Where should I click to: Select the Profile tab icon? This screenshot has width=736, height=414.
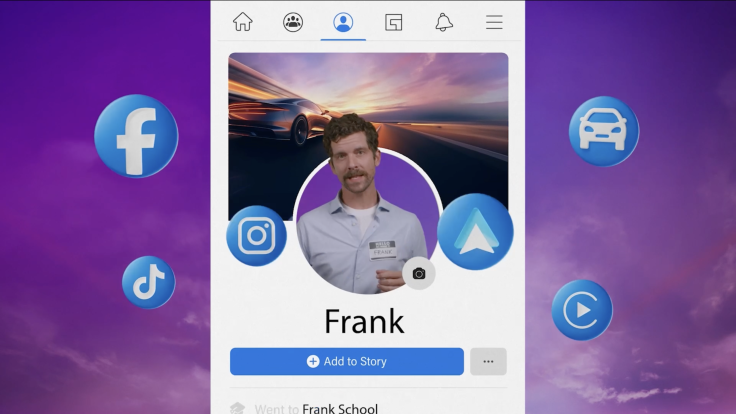pyautogui.click(x=343, y=22)
